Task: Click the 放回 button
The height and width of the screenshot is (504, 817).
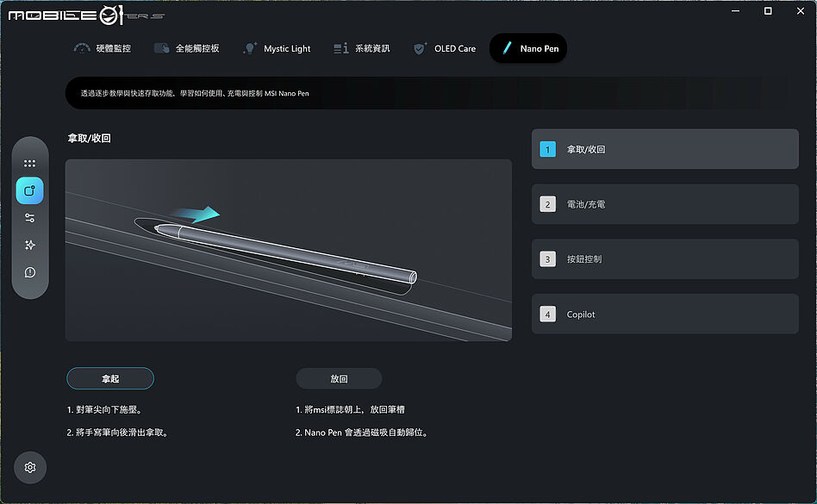Action: [339, 378]
